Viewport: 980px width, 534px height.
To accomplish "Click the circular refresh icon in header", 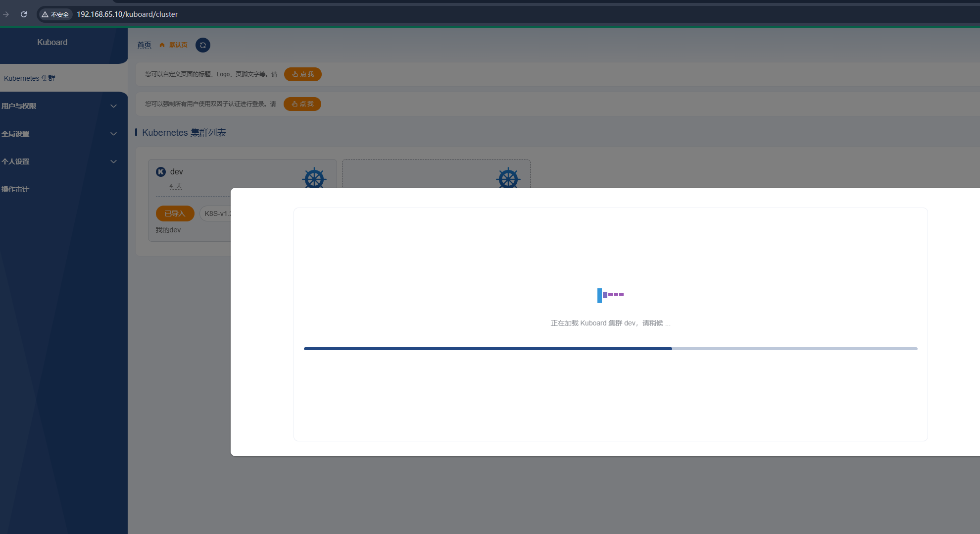I will tap(203, 45).
